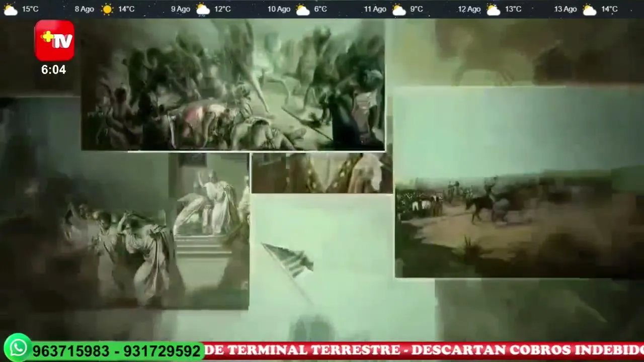Screen dimensions: 644x362
Task: Tap the green WhatsApp icon
Action: pos(18,348)
